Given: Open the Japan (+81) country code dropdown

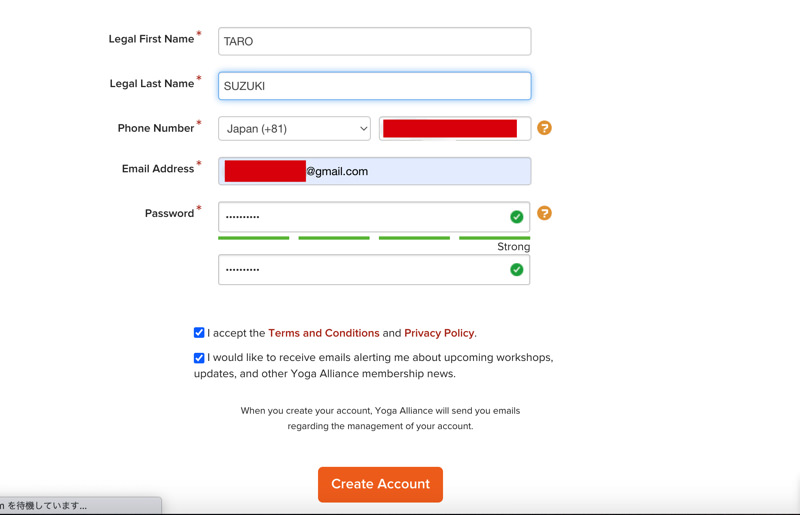Looking at the screenshot, I should tap(294, 128).
